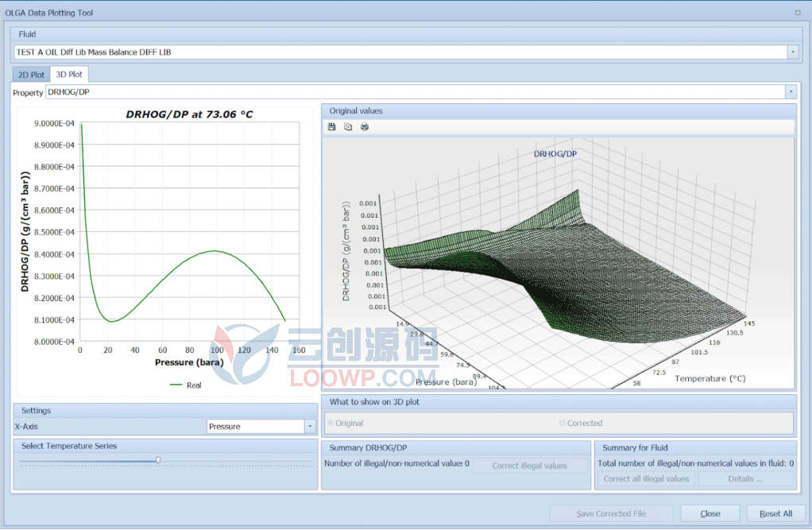This screenshot has height=530, width=812.
Task: Click the DRHOG/DP property field
Action: [x=416, y=91]
